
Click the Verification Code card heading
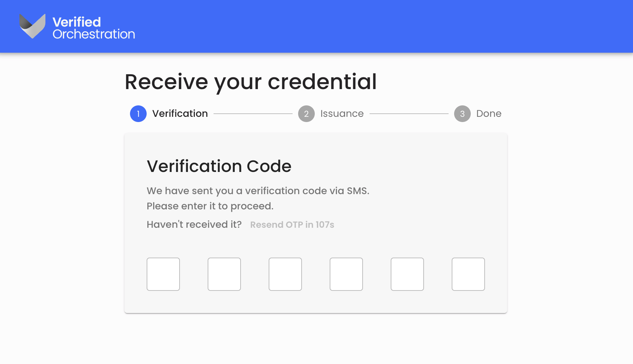tap(219, 166)
